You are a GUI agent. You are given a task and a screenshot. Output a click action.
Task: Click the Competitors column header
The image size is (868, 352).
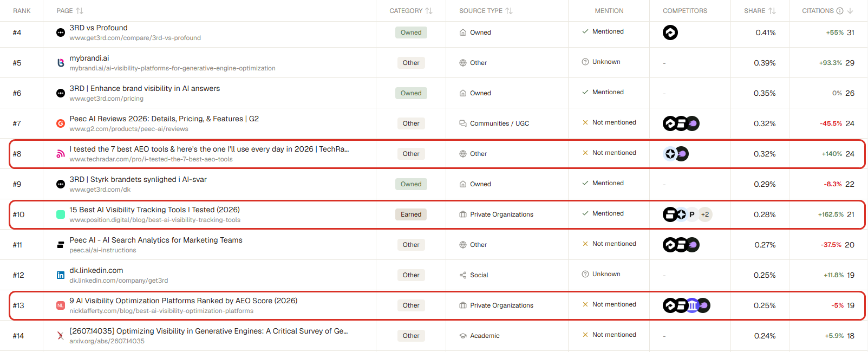pyautogui.click(x=685, y=11)
